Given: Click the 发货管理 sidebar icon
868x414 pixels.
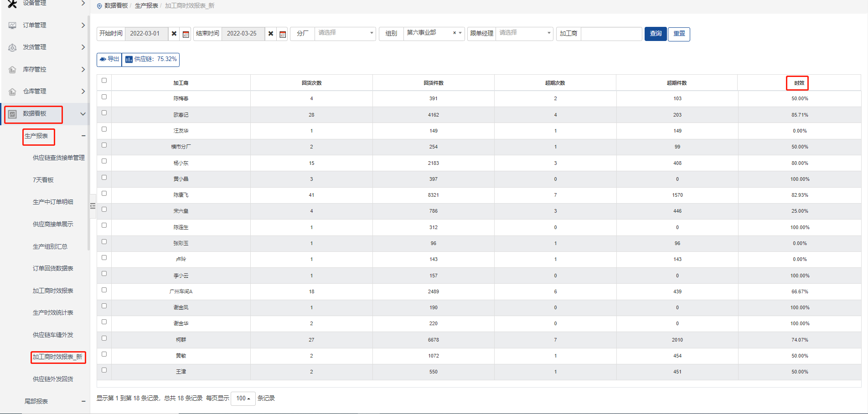Looking at the screenshot, I should click(12, 47).
